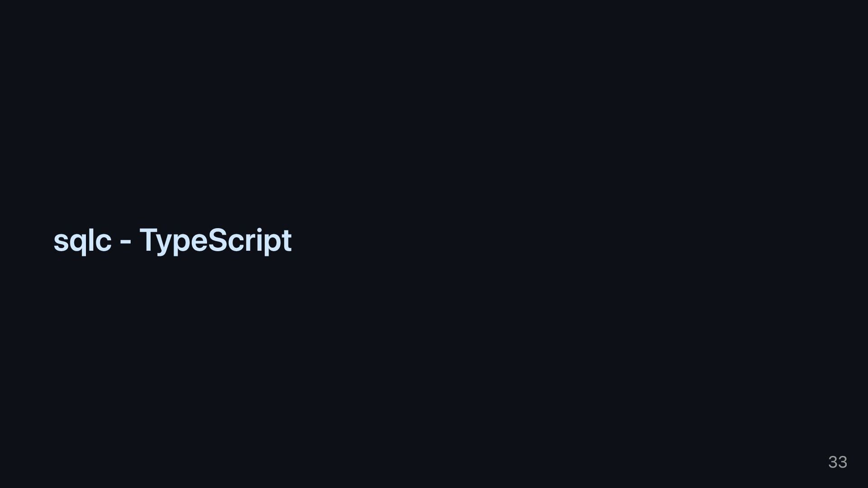Click the word "sqlc" in the title
This screenshot has height=488, width=868.
pos(83,242)
